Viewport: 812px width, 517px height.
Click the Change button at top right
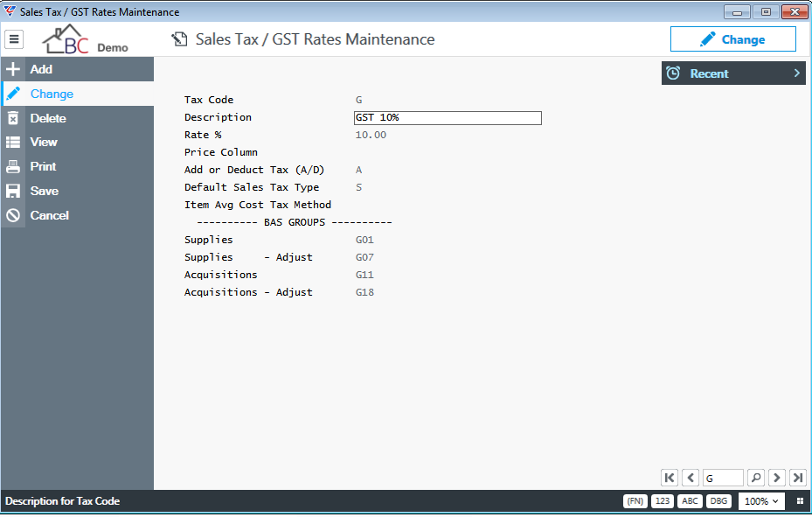[732, 39]
